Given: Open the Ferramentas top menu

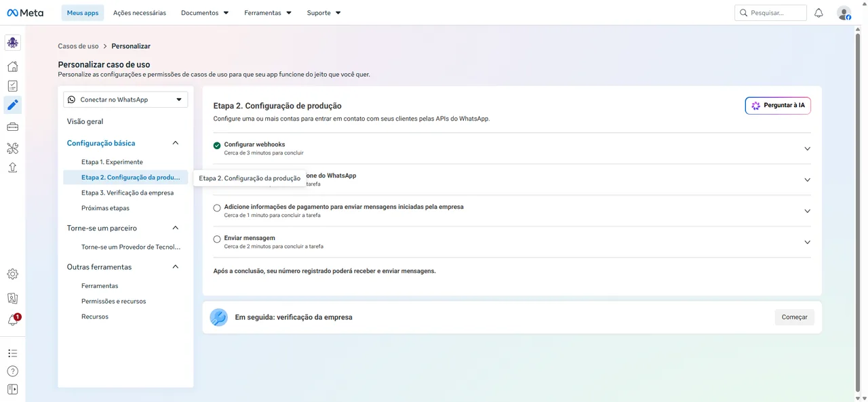Looking at the screenshot, I should coord(268,13).
